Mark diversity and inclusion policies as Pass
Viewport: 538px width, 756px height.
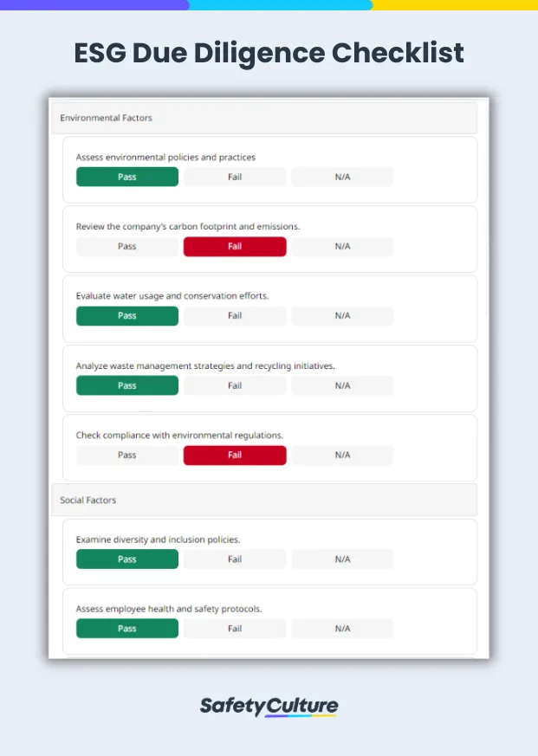tap(126, 559)
